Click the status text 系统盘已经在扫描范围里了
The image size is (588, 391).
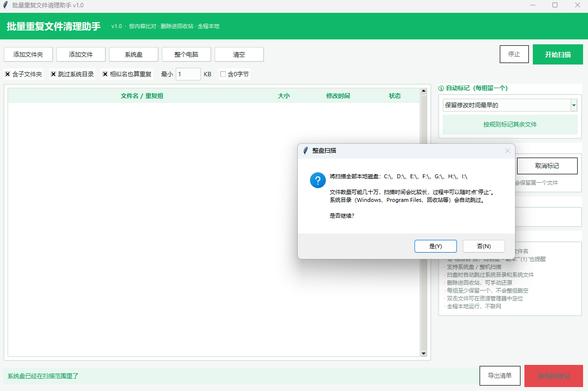click(x=43, y=376)
